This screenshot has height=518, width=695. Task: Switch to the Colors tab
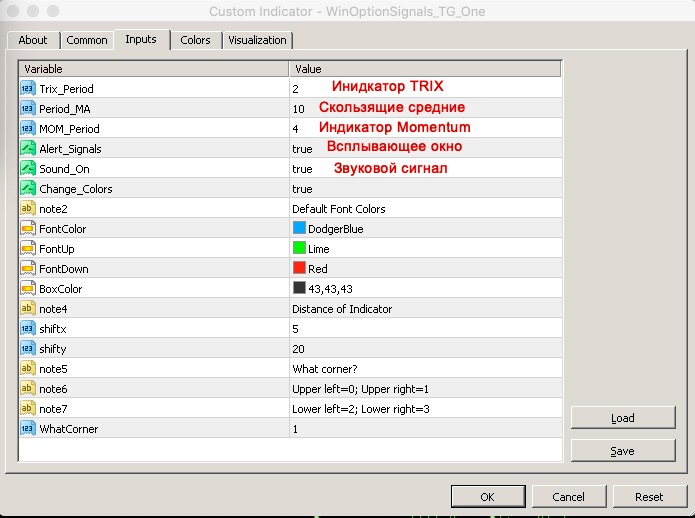coord(195,40)
